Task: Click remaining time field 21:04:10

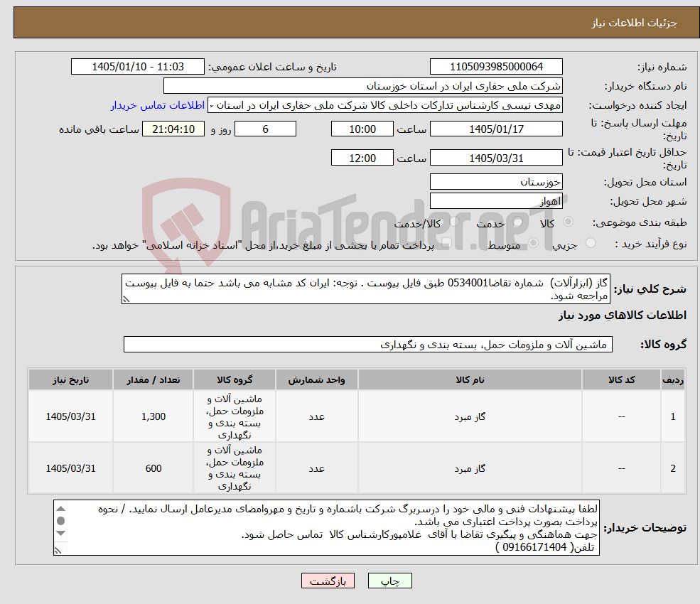Action: pyautogui.click(x=173, y=129)
